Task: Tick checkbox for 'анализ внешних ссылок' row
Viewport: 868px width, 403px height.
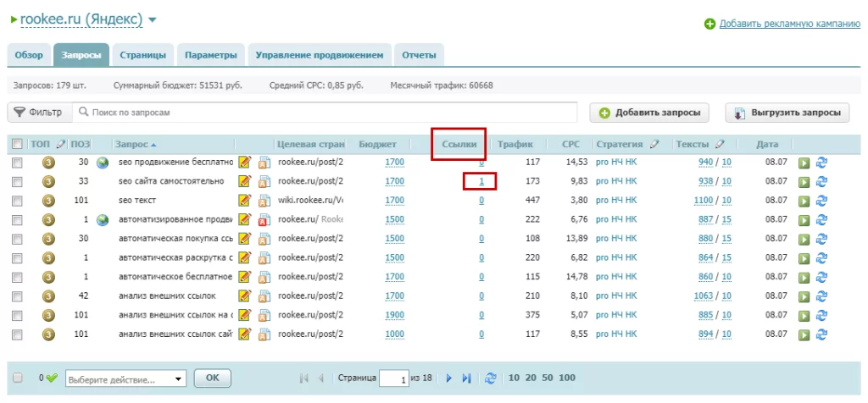Action: click(17, 296)
